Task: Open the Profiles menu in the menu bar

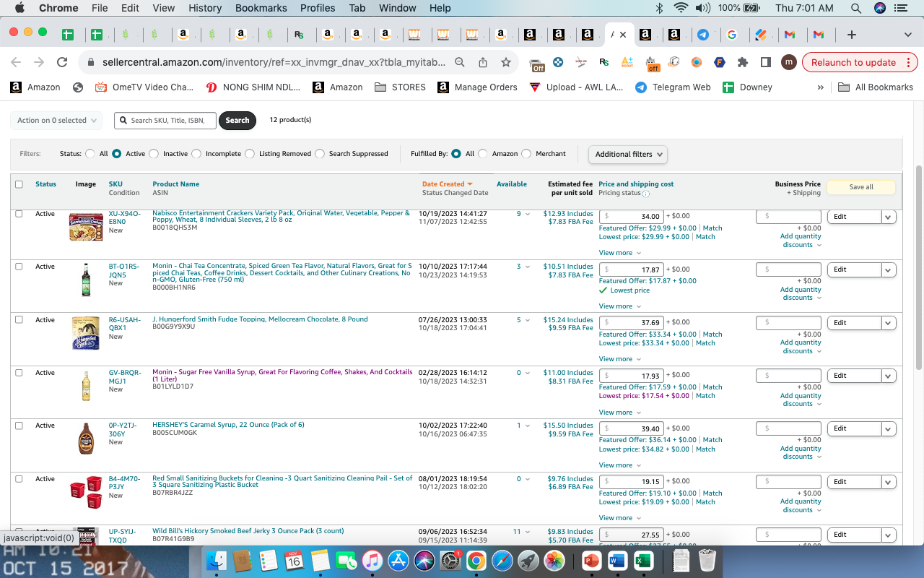Action: point(318,8)
